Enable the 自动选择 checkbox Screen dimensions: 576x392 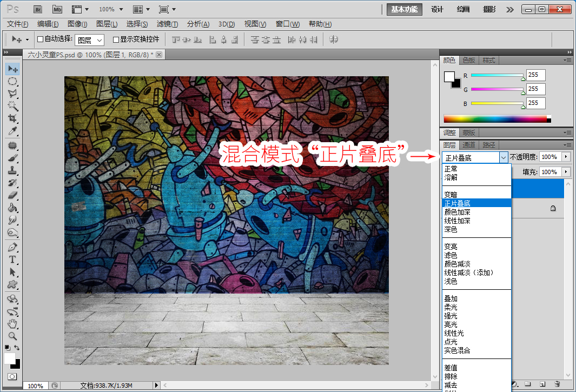(x=41, y=39)
